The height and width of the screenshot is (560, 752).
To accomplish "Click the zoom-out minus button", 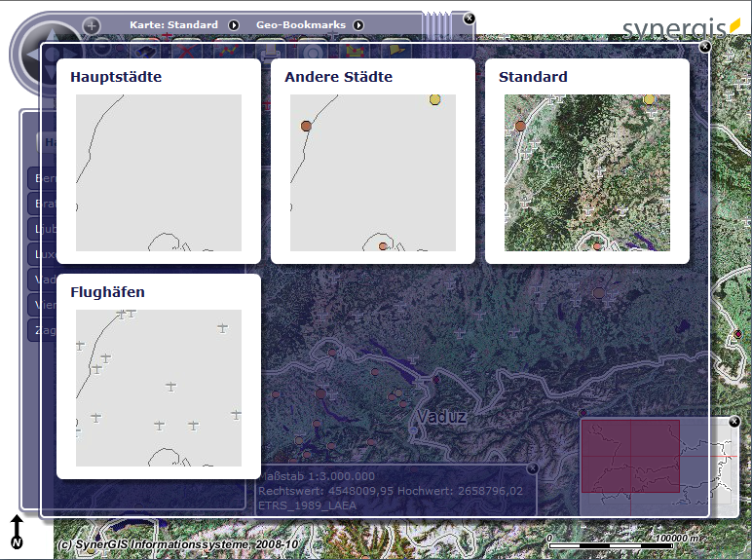I will click(101, 48).
